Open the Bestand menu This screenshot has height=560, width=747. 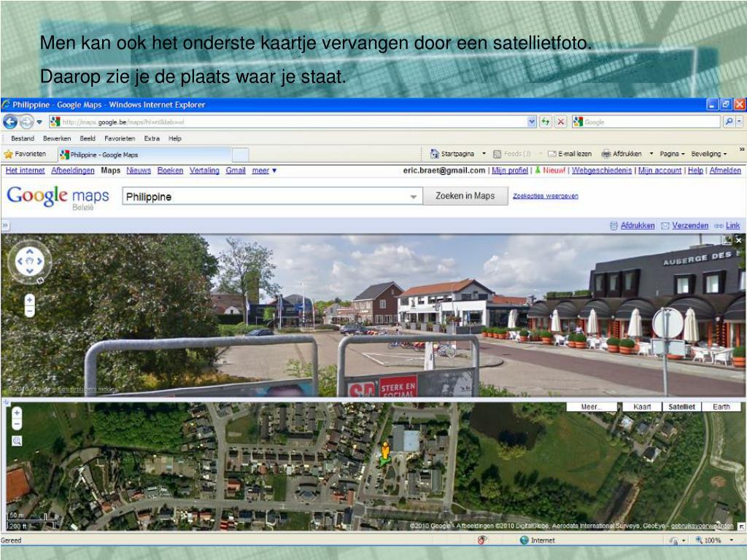click(23, 139)
